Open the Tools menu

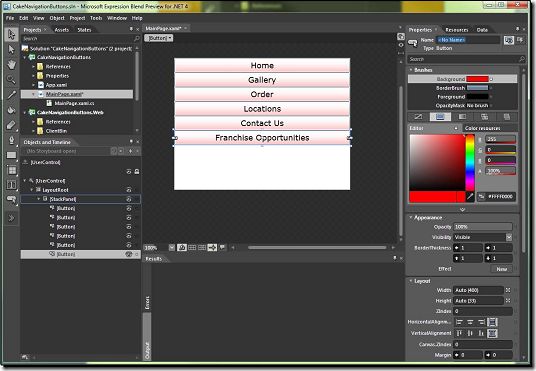[96, 18]
